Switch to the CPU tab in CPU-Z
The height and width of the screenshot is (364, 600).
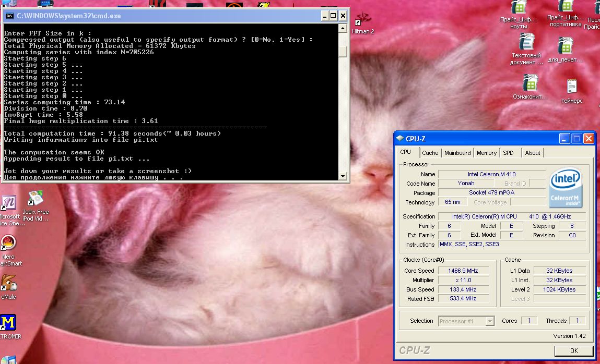point(406,152)
